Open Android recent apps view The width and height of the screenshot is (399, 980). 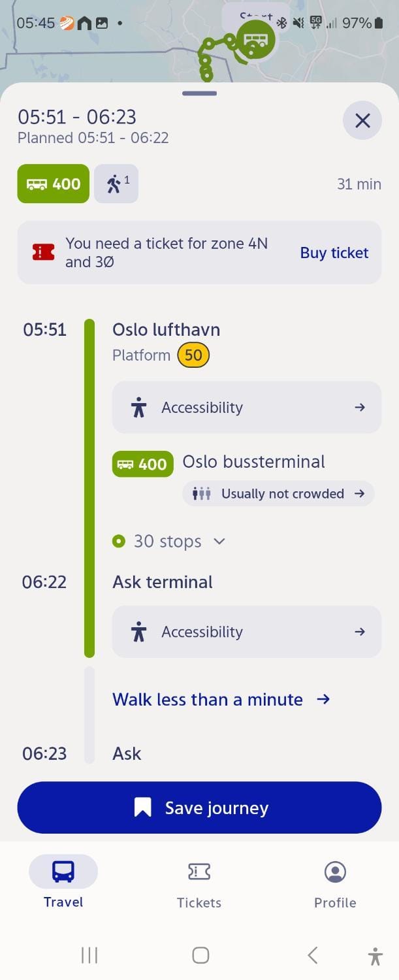[89, 955]
